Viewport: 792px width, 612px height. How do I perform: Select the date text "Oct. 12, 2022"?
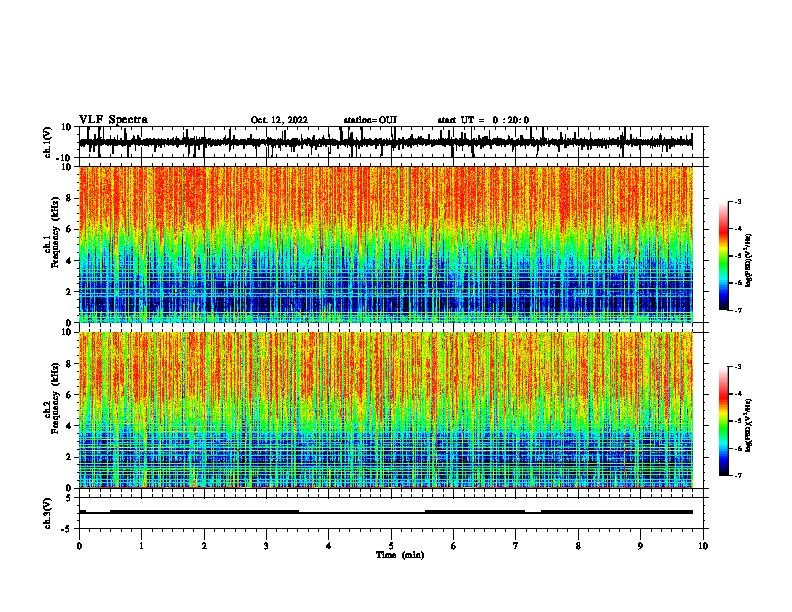coord(279,120)
